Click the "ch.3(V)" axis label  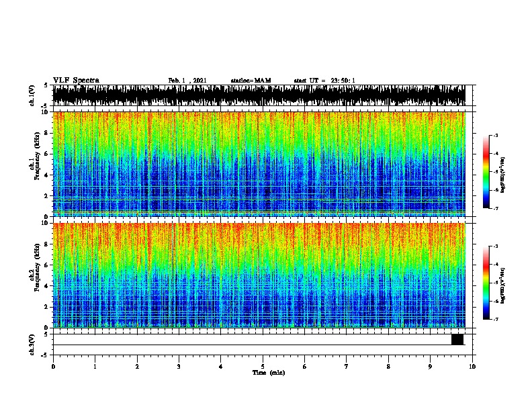(x=32, y=345)
